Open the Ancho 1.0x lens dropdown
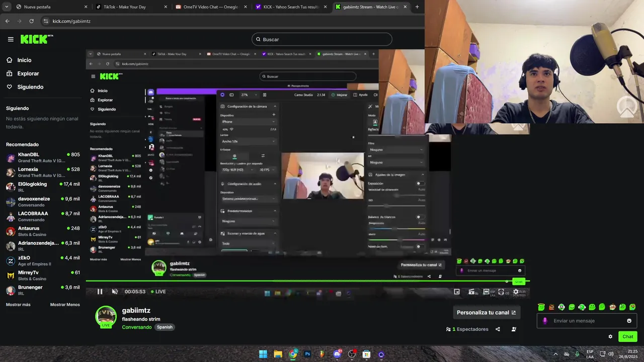The width and height of the screenshot is (644, 362). 249,141
